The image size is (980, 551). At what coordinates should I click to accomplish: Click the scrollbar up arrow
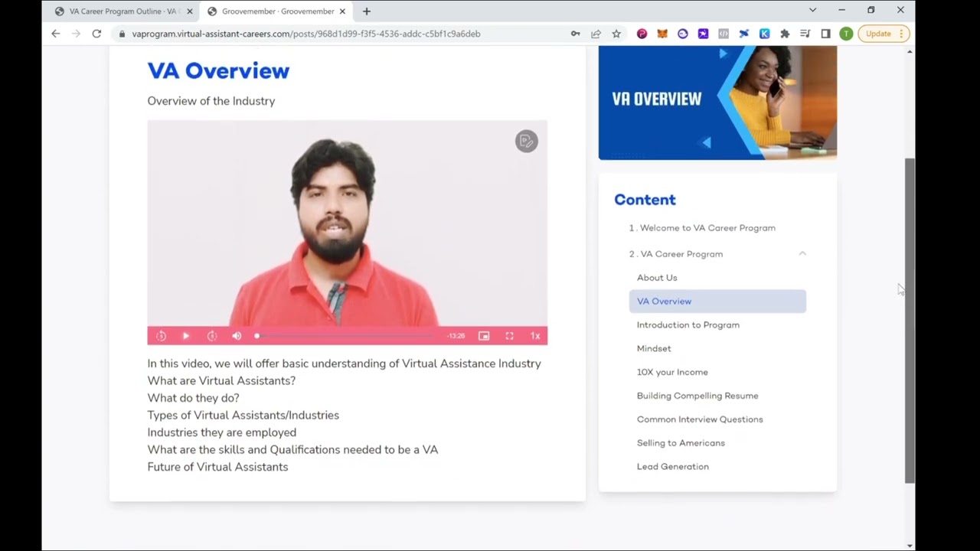click(910, 51)
